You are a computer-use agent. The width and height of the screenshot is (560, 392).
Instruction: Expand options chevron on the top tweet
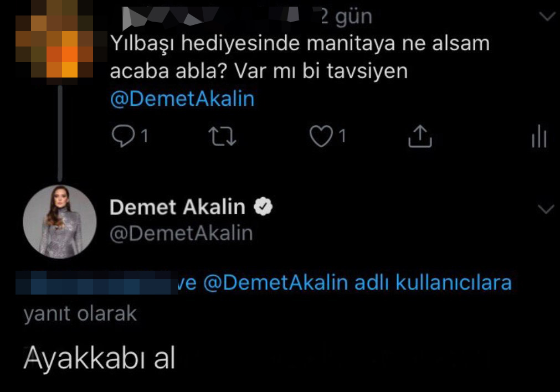[x=546, y=17]
